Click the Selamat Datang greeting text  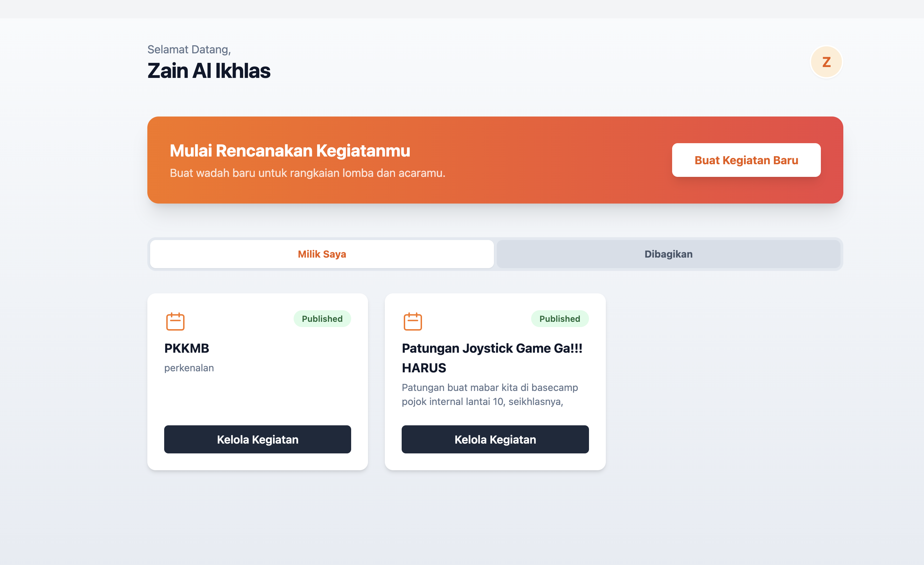189,49
